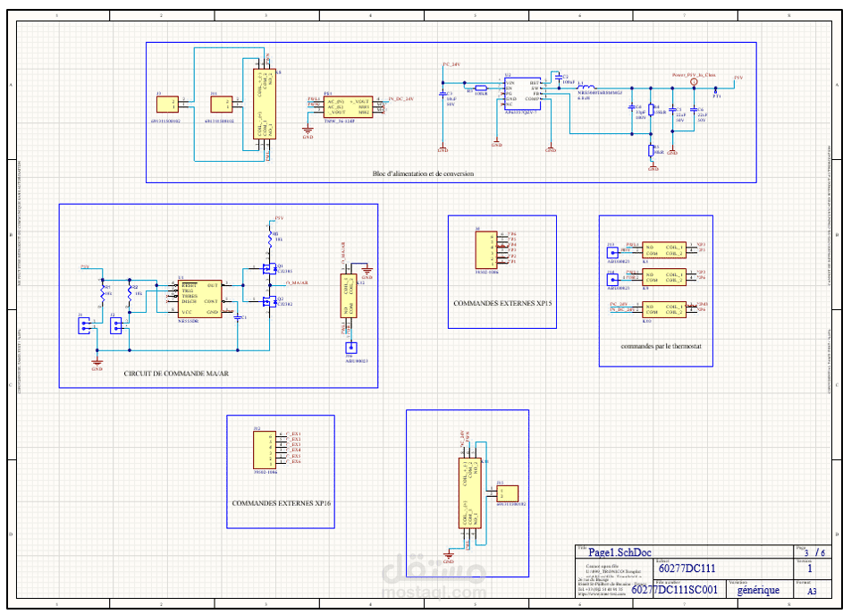Image resolution: width=868 pixels, height=614 pixels.
Task: Click the O_MA/AR net label at MOSFET output
Action: [x=297, y=283]
